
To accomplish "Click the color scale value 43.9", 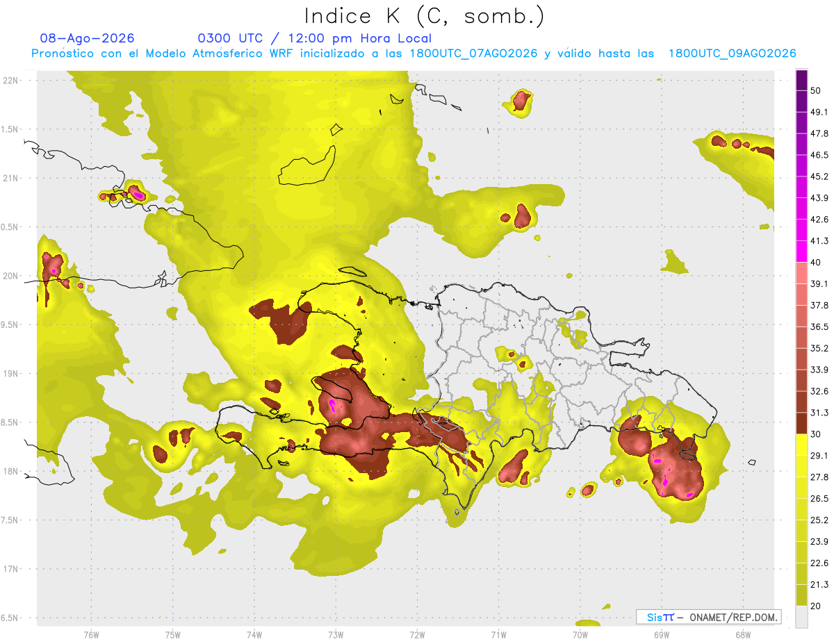I will point(820,198).
